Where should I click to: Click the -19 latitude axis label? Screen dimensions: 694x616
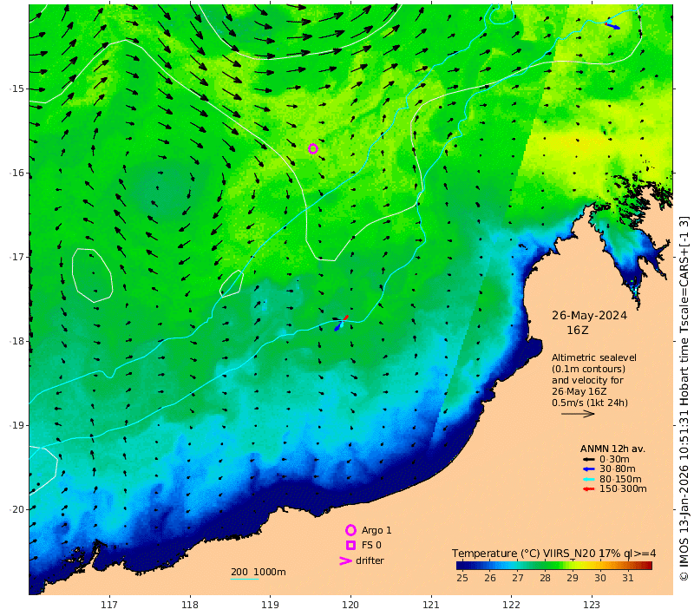[x=16, y=425]
